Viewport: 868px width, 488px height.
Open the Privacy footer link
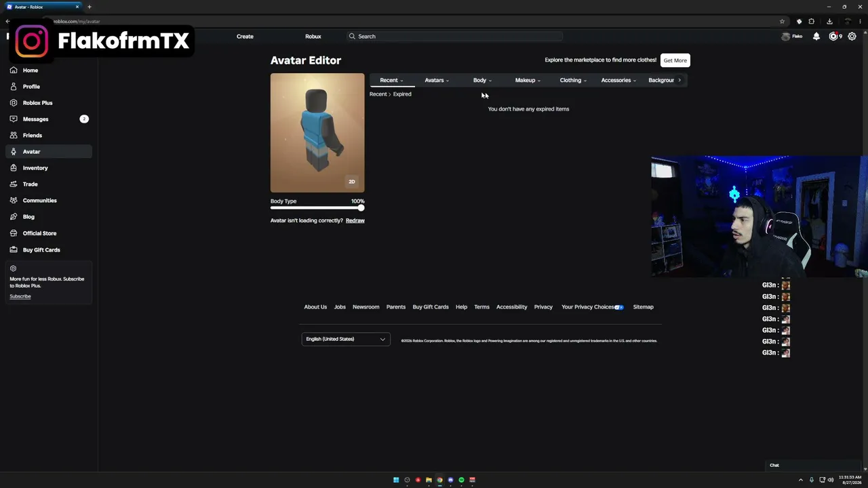click(x=543, y=307)
